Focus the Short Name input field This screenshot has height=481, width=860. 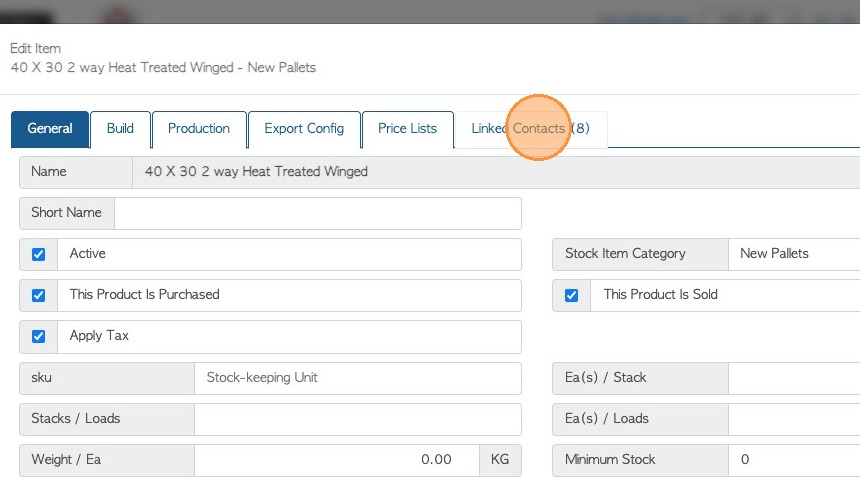[x=318, y=213]
